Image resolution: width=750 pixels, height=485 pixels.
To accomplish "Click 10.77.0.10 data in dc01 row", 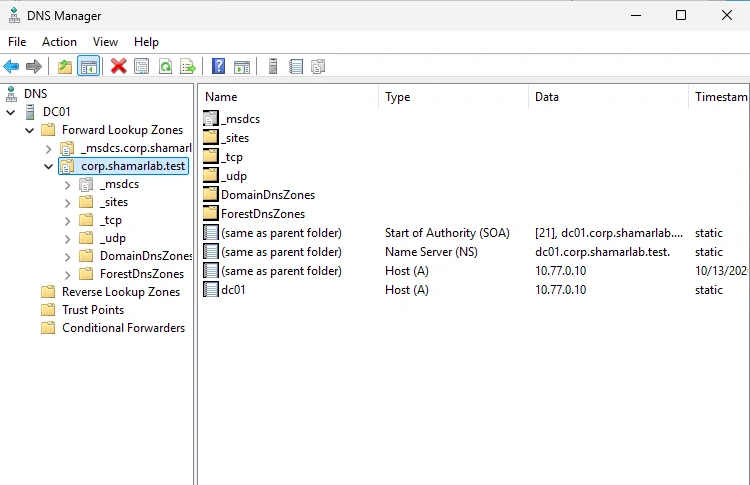I will (561, 290).
